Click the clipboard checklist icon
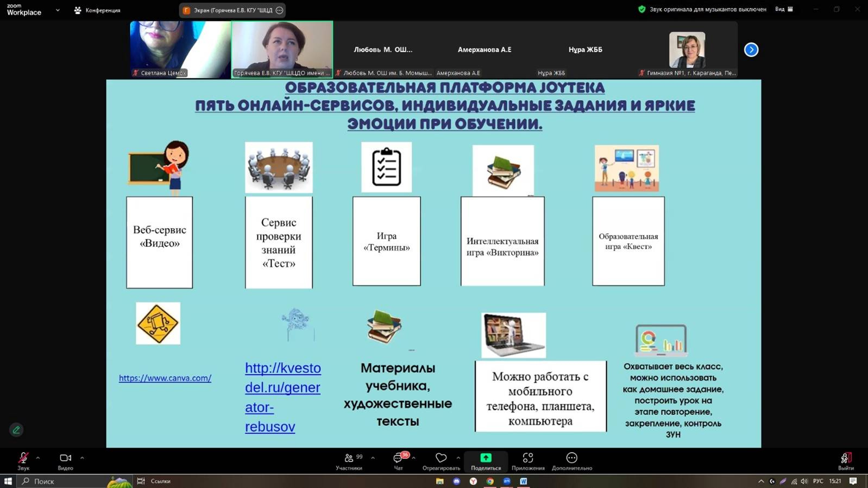868x488 pixels. click(x=387, y=167)
